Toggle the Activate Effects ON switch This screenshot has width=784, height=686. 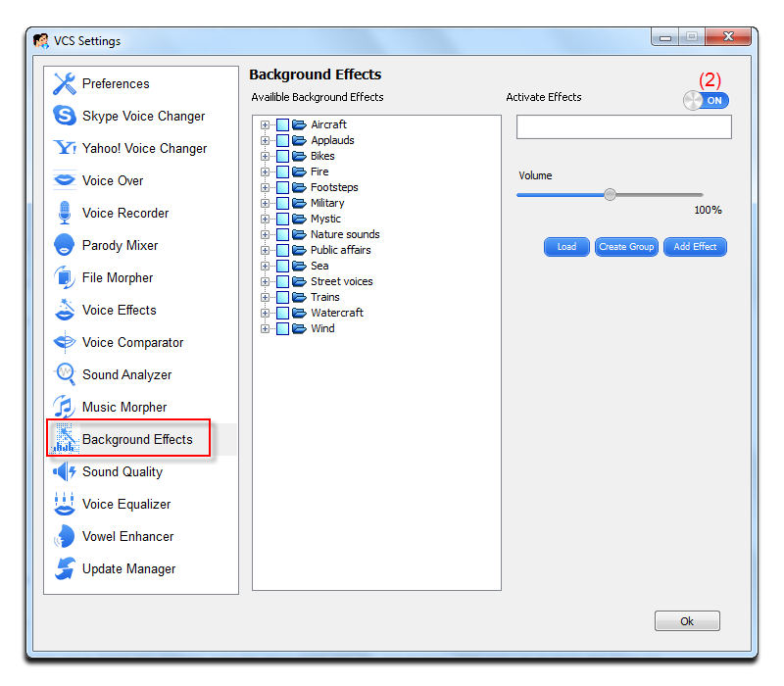[x=706, y=100]
